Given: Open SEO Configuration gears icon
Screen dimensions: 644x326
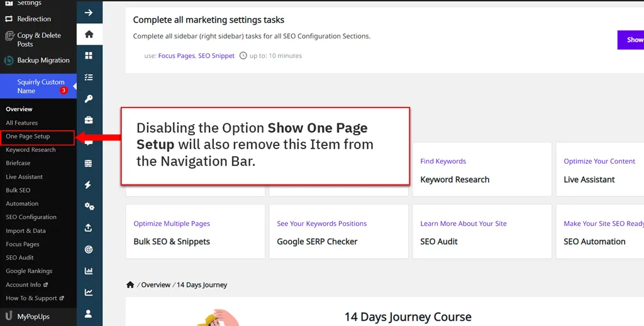Looking at the screenshot, I should [89, 206].
